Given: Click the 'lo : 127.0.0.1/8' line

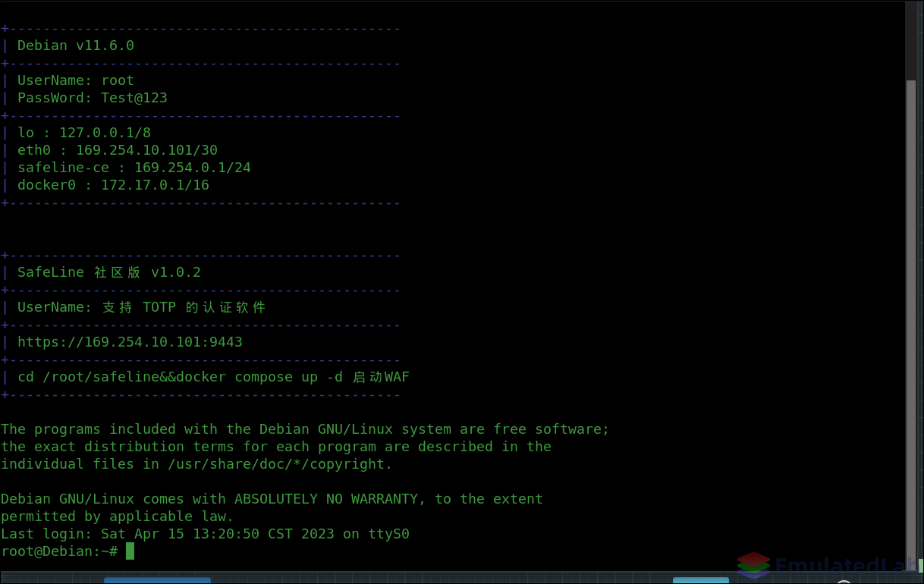Looking at the screenshot, I should 84,133.
